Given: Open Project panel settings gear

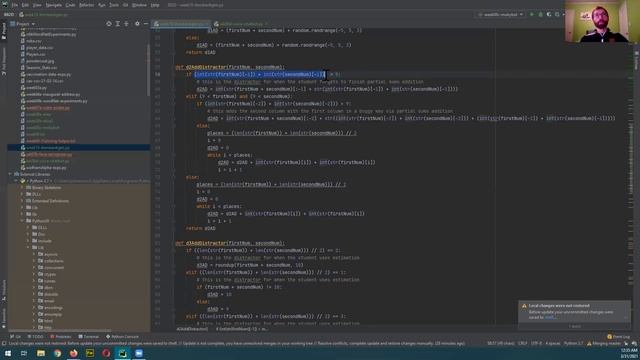Looking at the screenshot, I should tap(137, 24).
